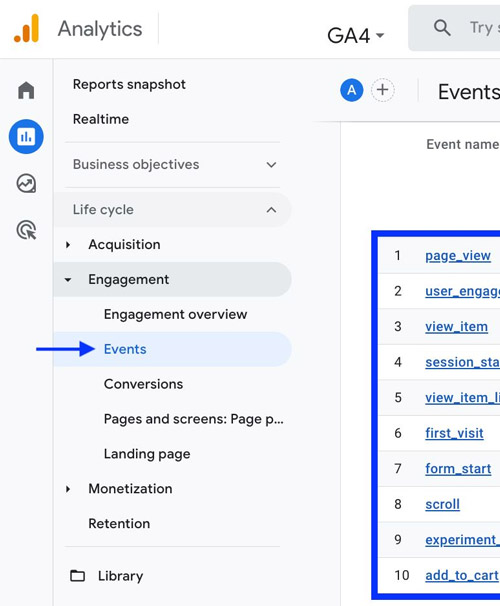Open the Realtime report

[101, 119]
